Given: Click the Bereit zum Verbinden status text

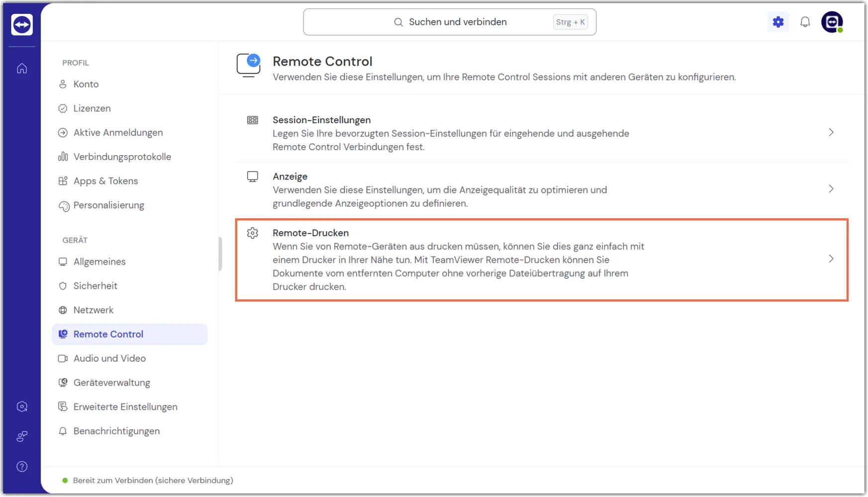Looking at the screenshot, I should pyautogui.click(x=153, y=481).
